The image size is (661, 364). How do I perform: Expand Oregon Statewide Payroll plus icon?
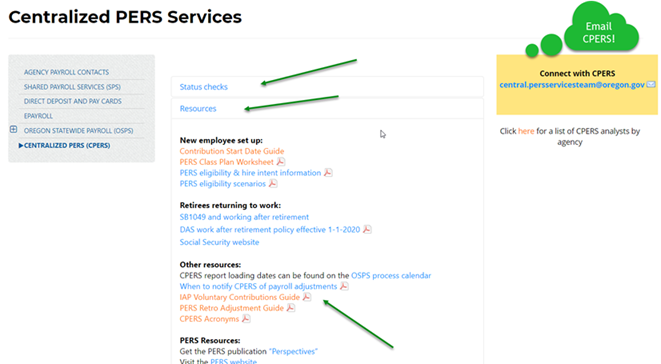tap(13, 129)
